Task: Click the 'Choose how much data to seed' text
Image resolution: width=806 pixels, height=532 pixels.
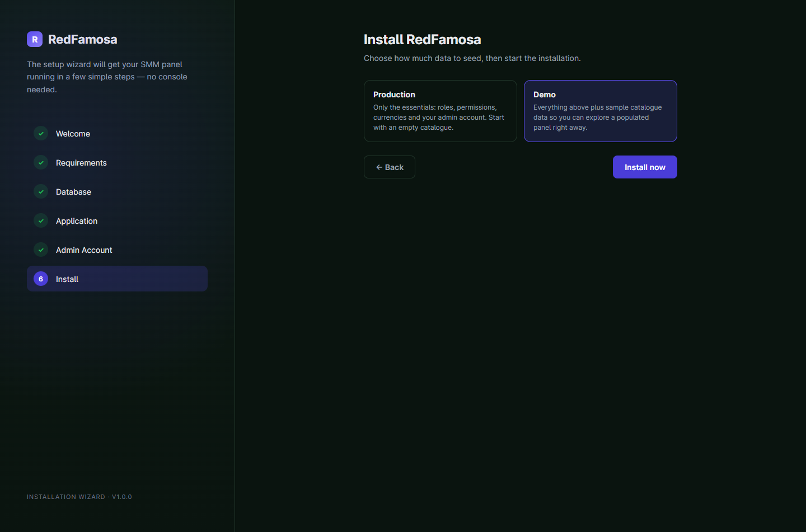Action: coord(472,58)
